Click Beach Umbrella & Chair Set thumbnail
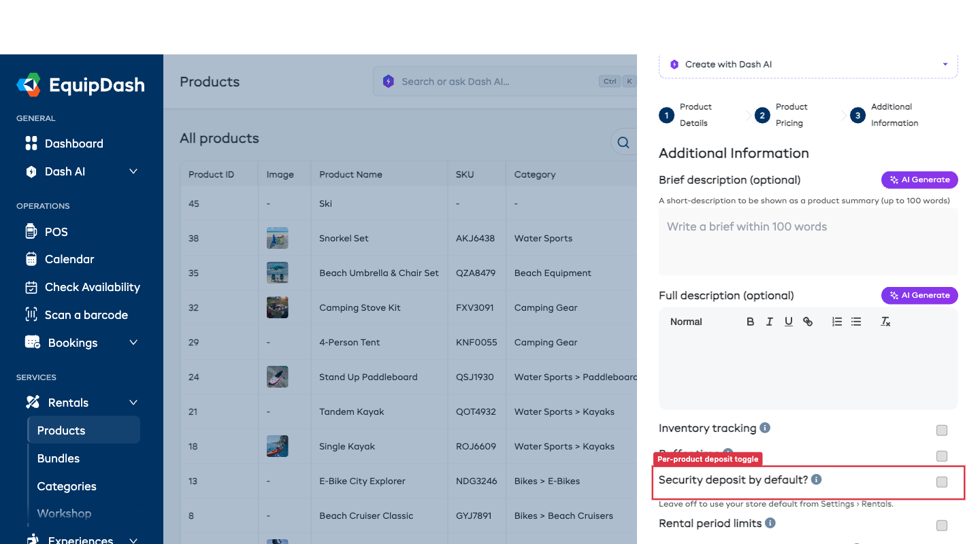Image resolution: width=980 pixels, height=544 pixels. pyautogui.click(x=278, y=273)
